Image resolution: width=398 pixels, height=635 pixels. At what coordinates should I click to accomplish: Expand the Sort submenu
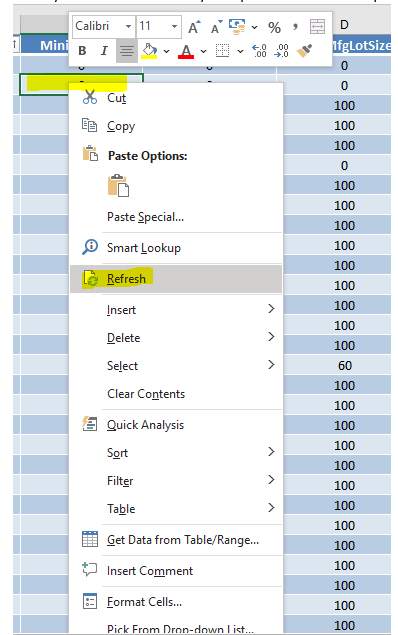[x=176, y=453]
